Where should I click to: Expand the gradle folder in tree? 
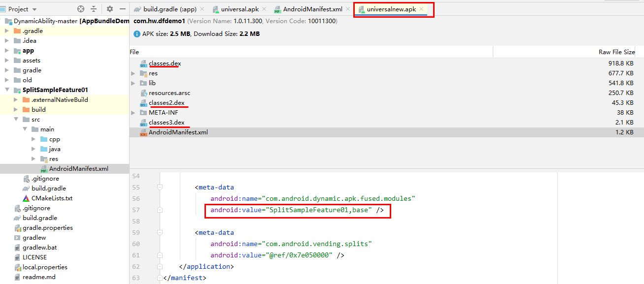coord(7,70)
